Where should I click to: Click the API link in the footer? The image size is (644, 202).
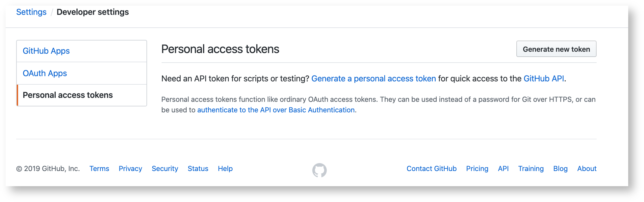(503, 169)
